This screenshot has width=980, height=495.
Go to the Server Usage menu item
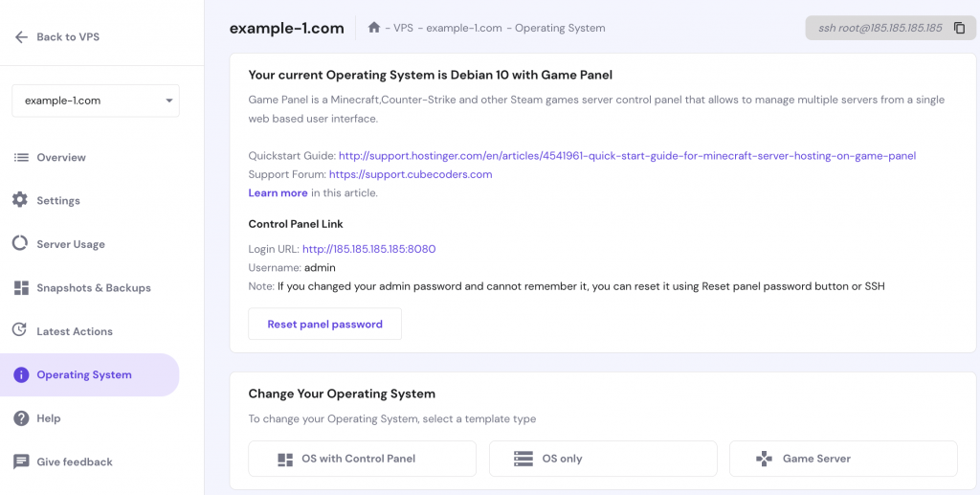coord(71,244)
